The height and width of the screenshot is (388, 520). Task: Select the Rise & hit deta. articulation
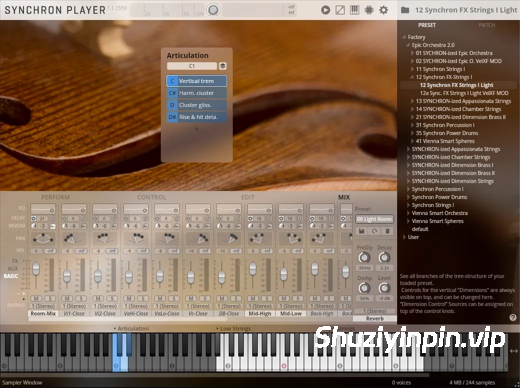[x=197, y=117]
